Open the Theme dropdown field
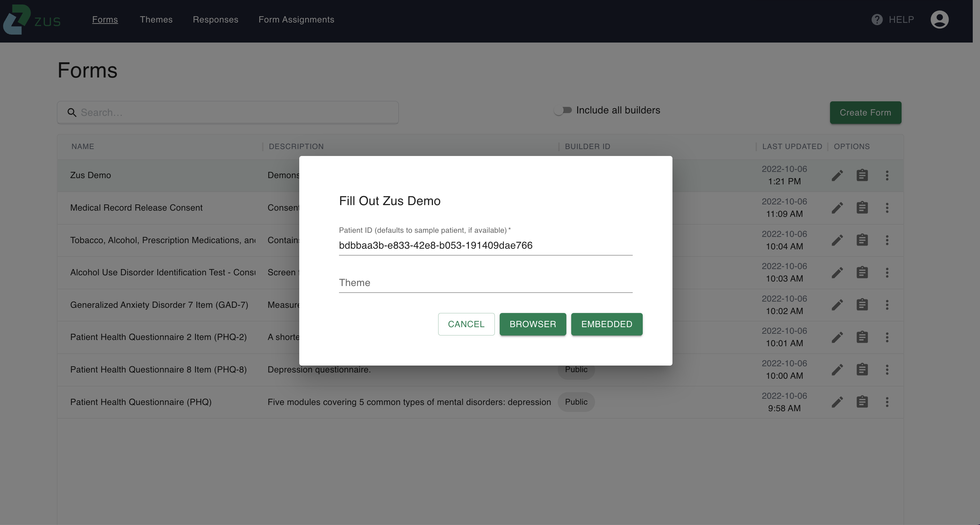Image resolution: width=980 pixels, height=525 pixels. click(x=486, y=283)
